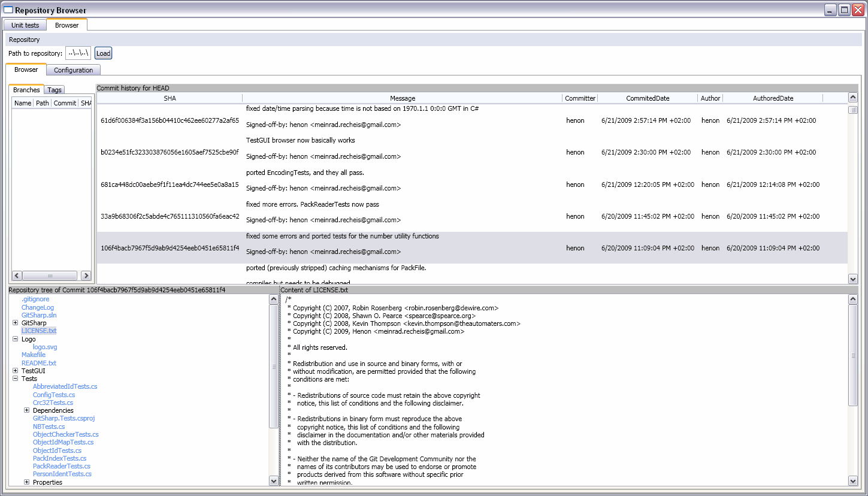
Task: Click message 'ported EncodingTests, and they all pass.'
Action: [305, 173]
